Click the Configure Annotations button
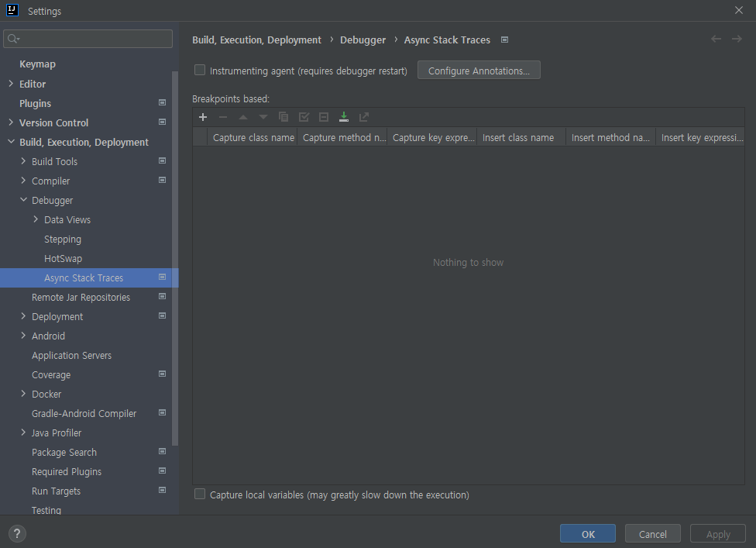 [479, 71]
